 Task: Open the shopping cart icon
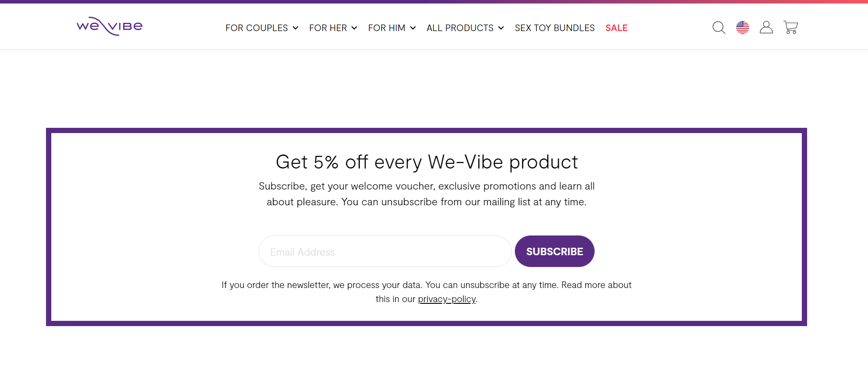click(791, 28)
